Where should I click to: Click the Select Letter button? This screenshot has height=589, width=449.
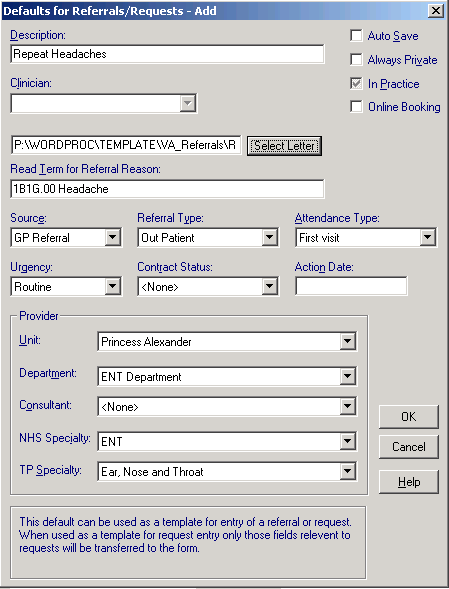point(284,145)
